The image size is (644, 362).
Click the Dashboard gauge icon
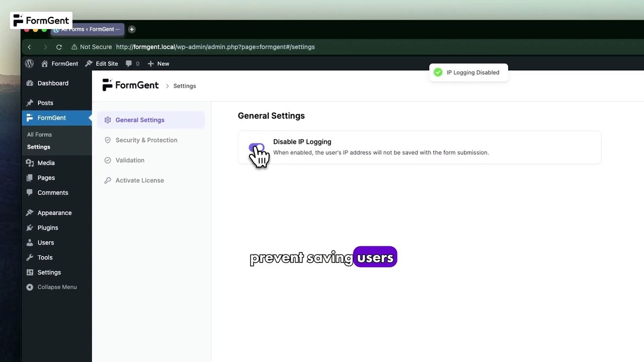30,83
